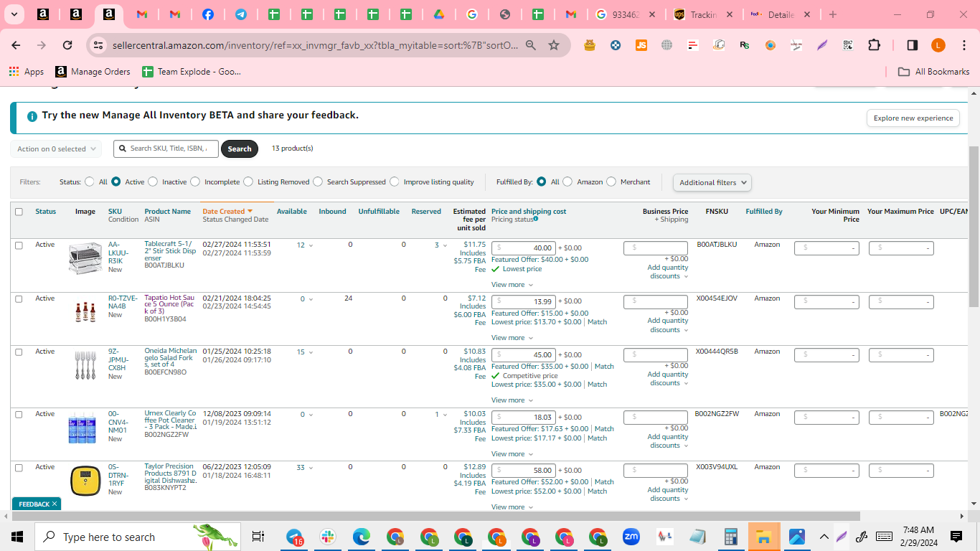Viewport: 980px width, 551px height.
Task: Expand View more in the Tablecraft row
Action: click(x=512, y=285)
